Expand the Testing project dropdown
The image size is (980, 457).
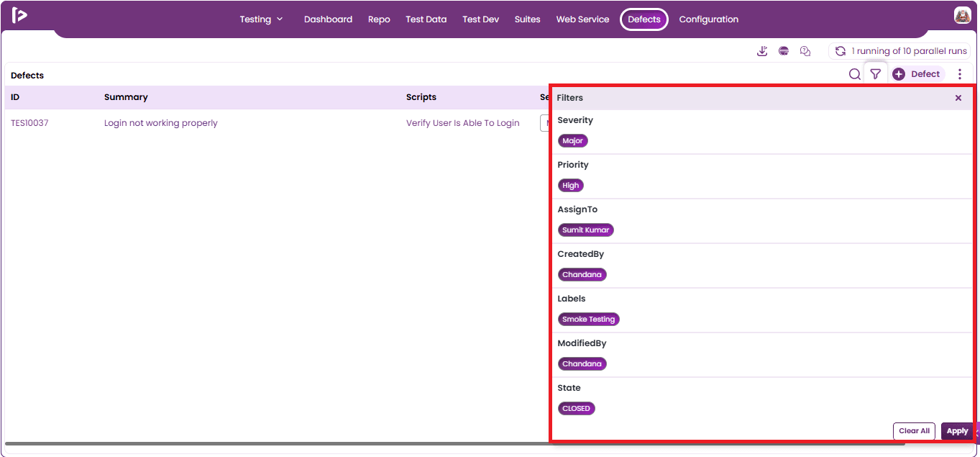(262, 19)
